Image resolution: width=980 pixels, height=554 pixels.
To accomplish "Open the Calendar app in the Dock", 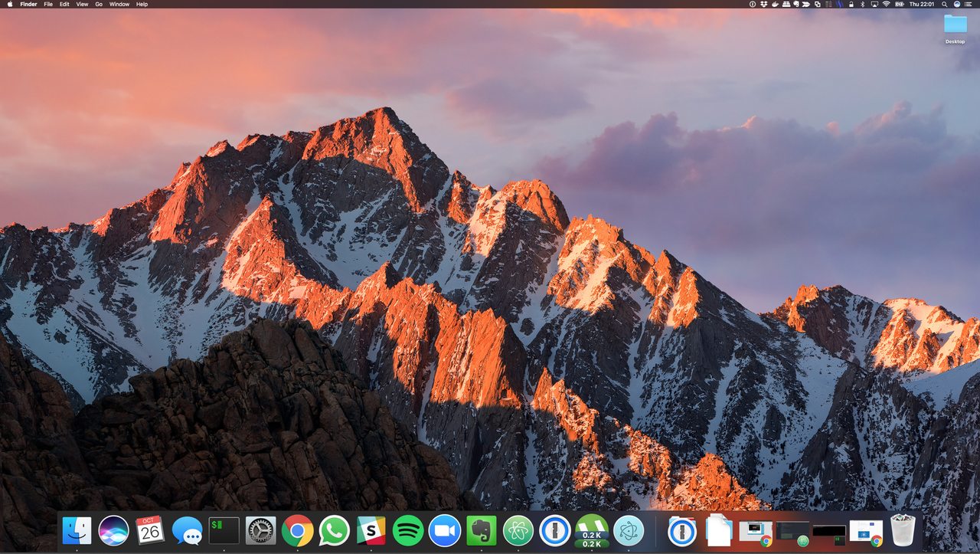I will point(150,530).
